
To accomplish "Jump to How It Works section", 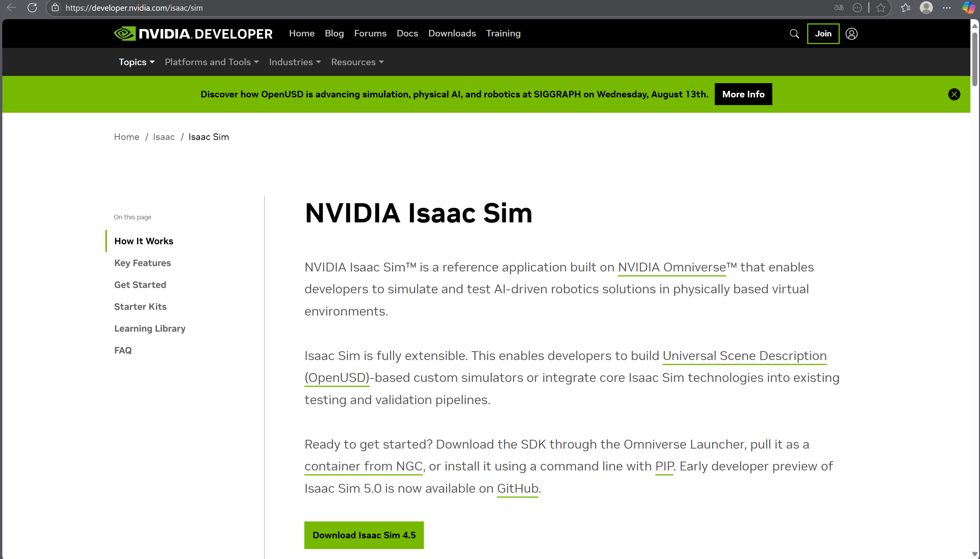I will click(x=144, y=241).
